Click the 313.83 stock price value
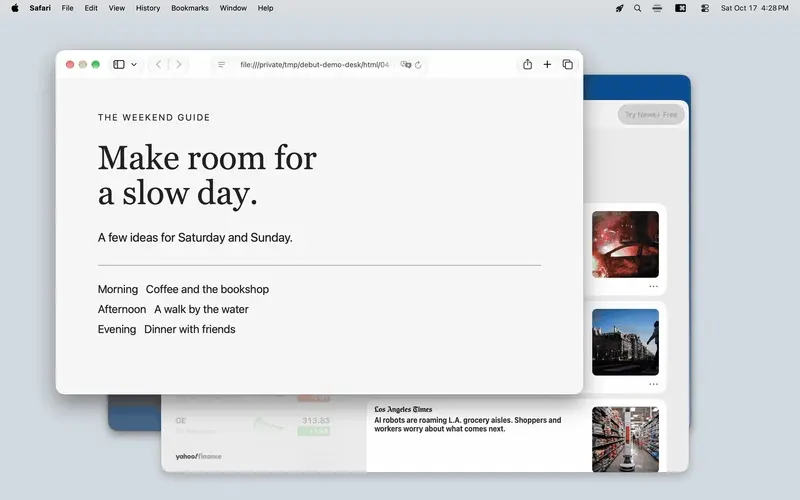This screenshot has width=800, height=500. coord(315,420)
